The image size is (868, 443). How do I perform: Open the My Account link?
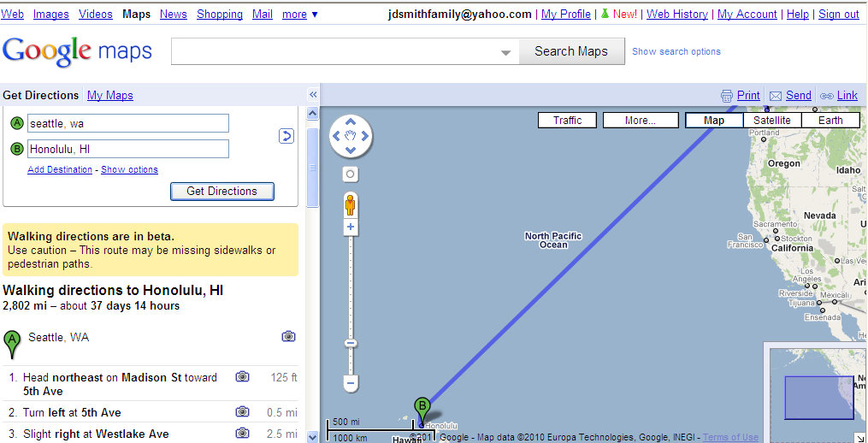point(747,15)
